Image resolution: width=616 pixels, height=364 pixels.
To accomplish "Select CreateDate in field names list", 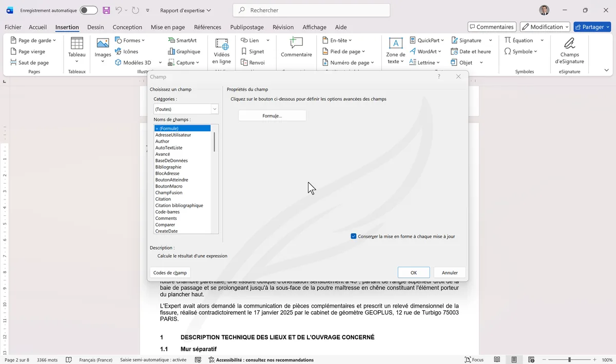I will [x=166, y=231].
